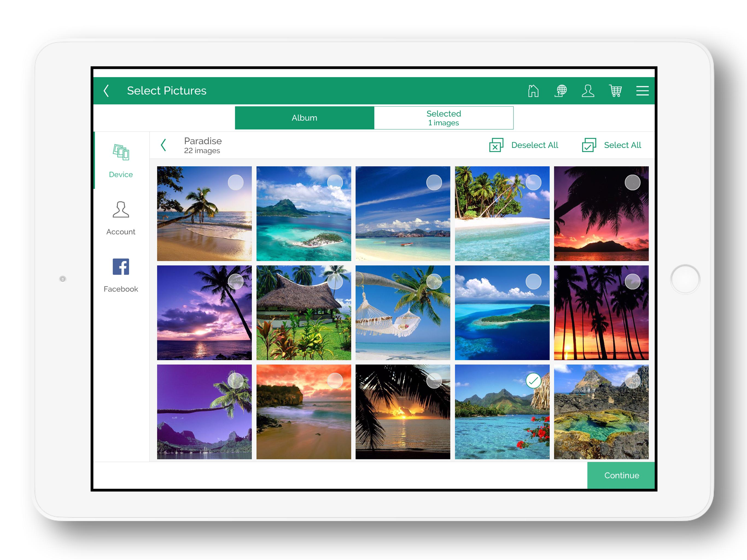
Task: Open the thatched hut garden thumbnail
Action: (x=304, y=313)
